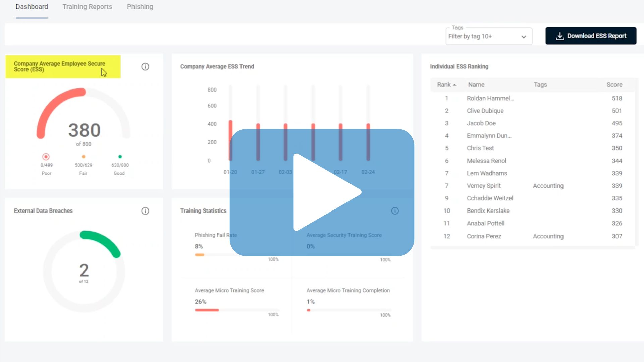Select Verney Spirit in the ranking
The width and height of the screenshot is (644, 362).
(483, 186)
